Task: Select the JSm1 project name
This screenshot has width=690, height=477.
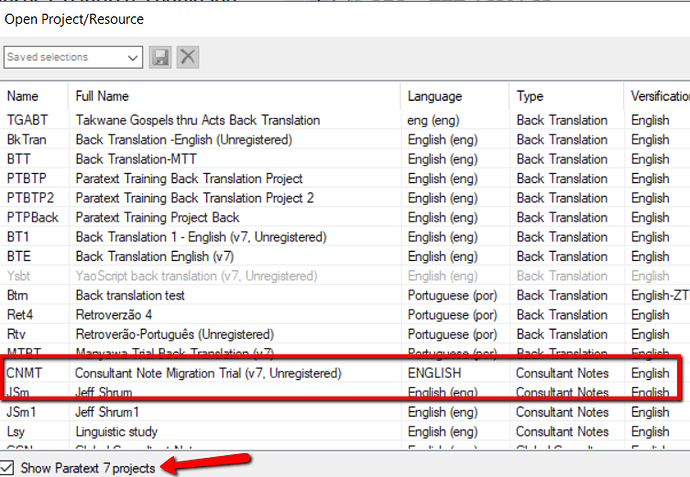Action: point(21,412)
